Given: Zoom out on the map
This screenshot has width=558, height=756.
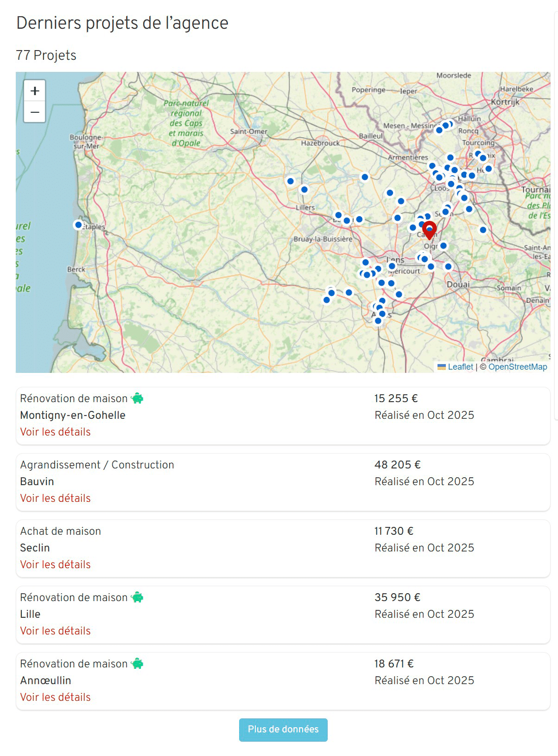Looking at the screenshot, I should [35, 112].
